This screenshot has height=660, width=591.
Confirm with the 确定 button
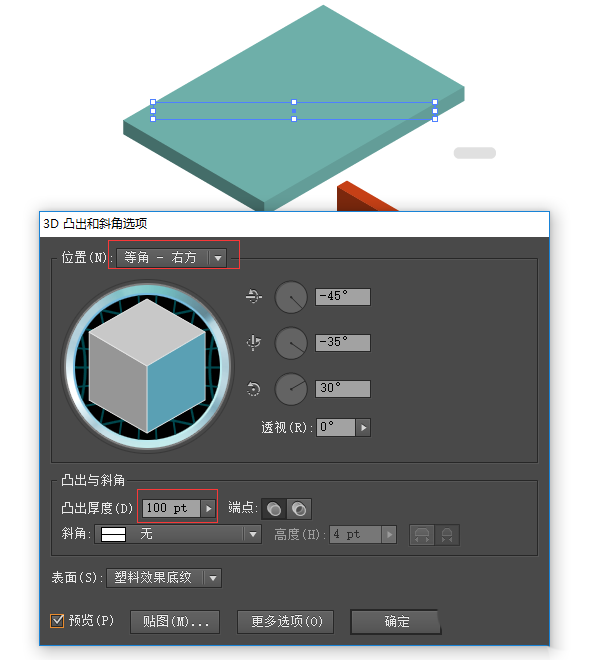[x=396, y=622]
